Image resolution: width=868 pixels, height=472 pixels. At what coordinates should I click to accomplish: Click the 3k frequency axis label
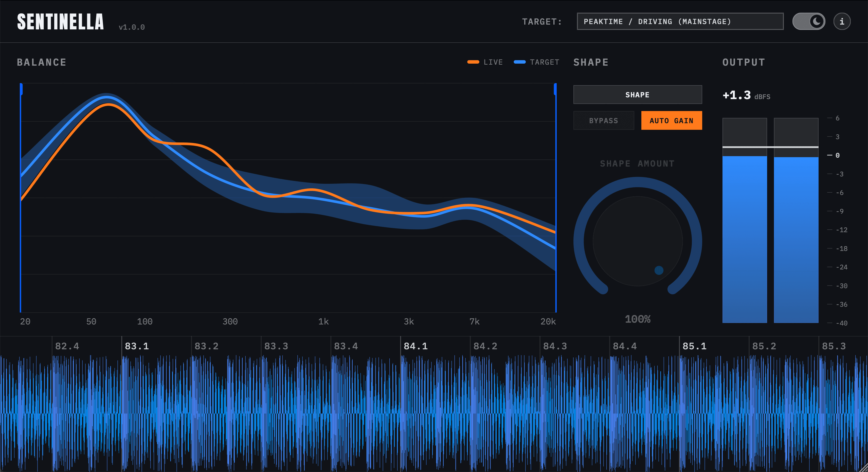[409, 321]
